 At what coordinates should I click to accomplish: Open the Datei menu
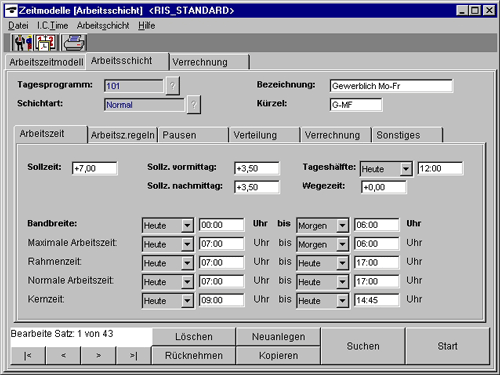[x=18, y=25]
